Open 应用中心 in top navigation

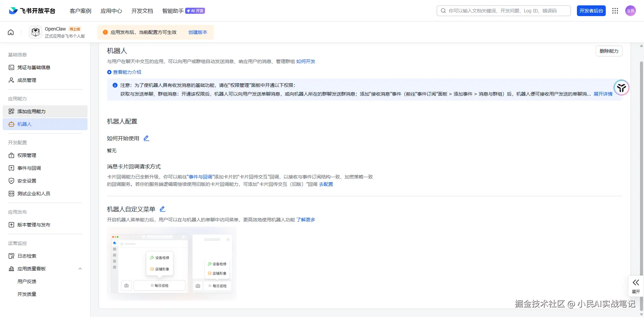(111, 11)
